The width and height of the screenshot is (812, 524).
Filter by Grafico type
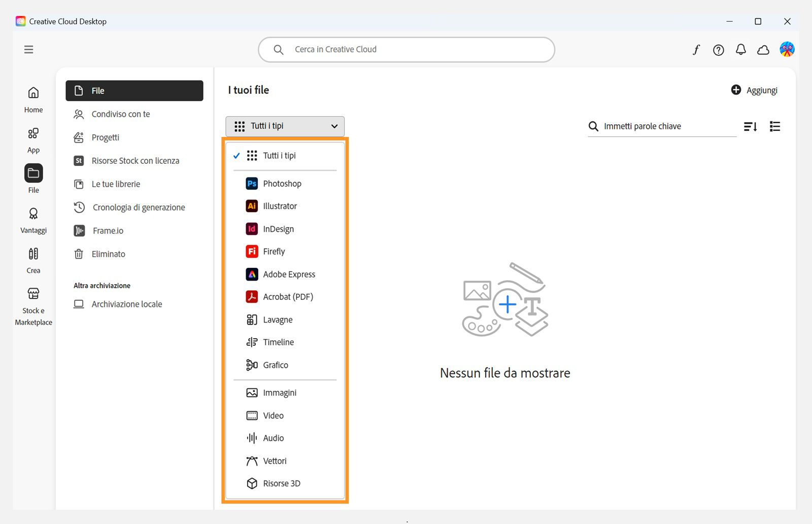(x=285, y=365)
